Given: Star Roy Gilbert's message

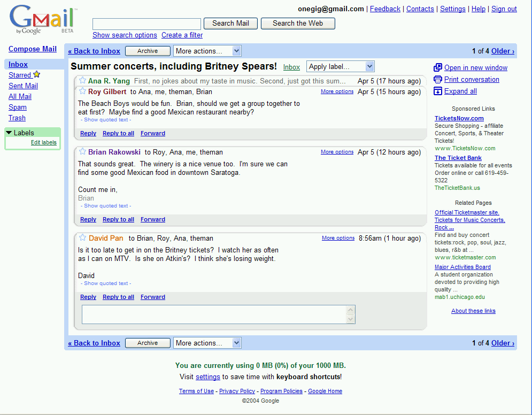Looking at the screenshot, I should click(x=83, y=91).
